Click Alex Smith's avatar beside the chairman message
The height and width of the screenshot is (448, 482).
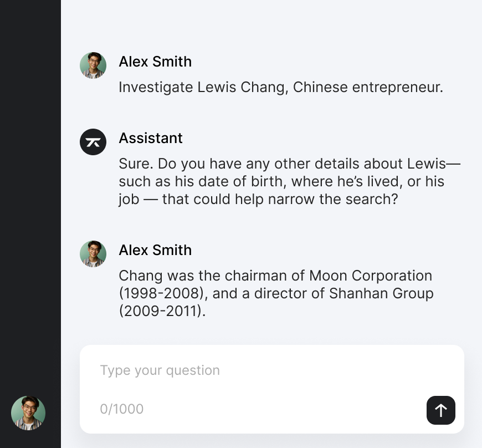[x=93, y=254]
